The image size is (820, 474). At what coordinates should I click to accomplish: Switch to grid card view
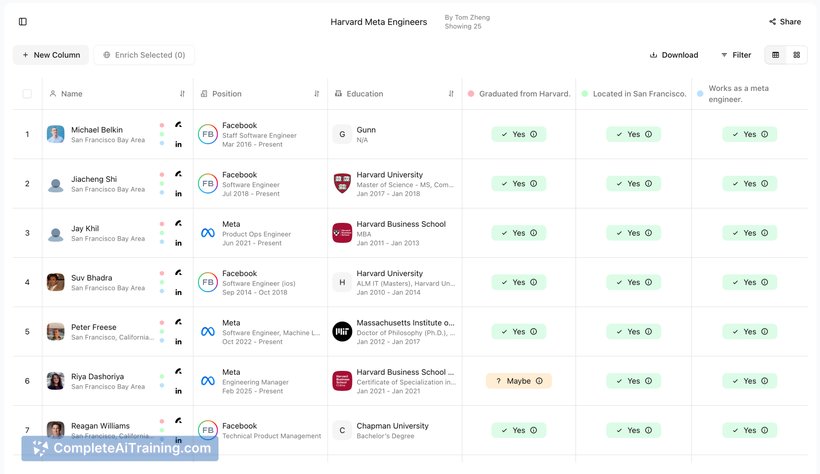click(x=796, y=55)
